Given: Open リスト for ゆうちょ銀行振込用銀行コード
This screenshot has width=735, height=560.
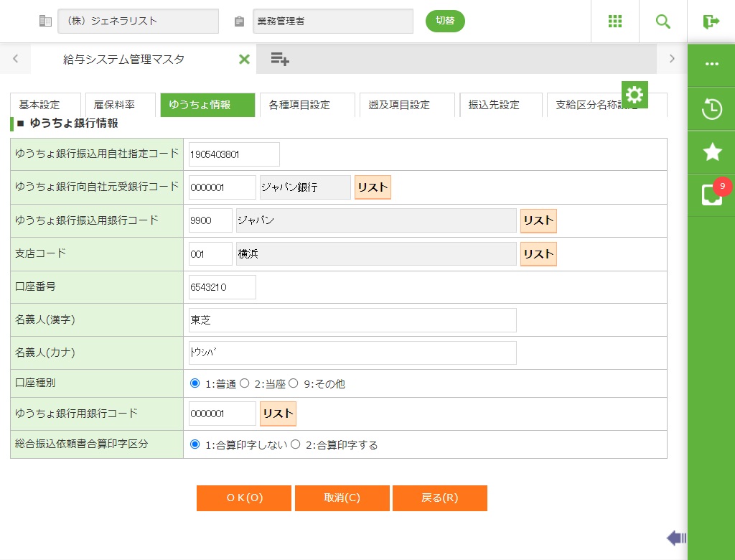Looking at the screenshot, I should point(538,221).
